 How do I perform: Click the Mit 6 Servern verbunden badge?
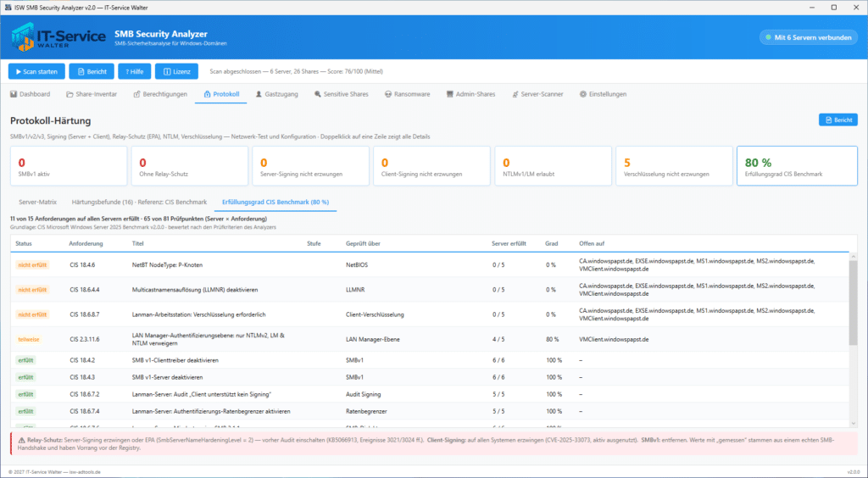(x=809, y=37)
